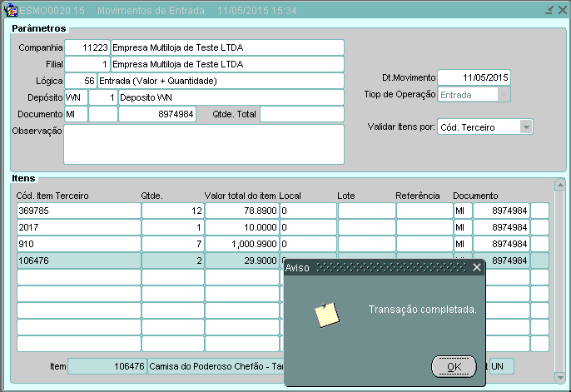Click the application icon in title bar
Screen dimensions: 571x392
[x=10, y=10]
